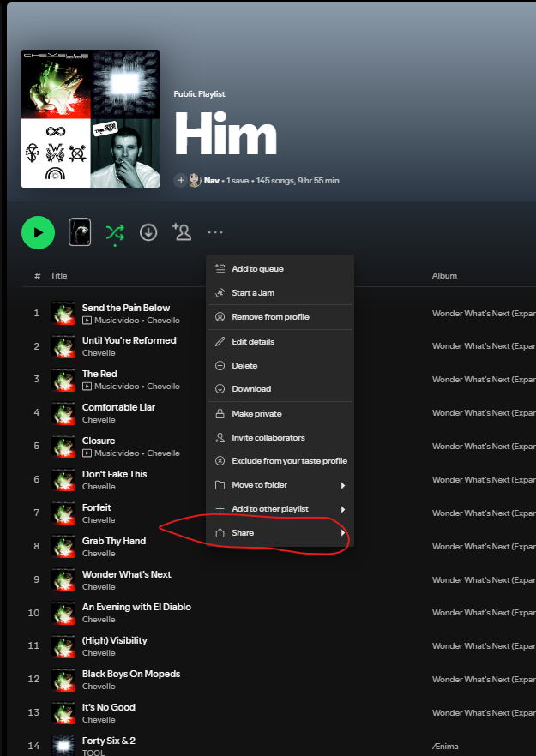Viewport: 536px width, 756px height.
Task: Select the song The Red
Action: [x=99, y=374]
